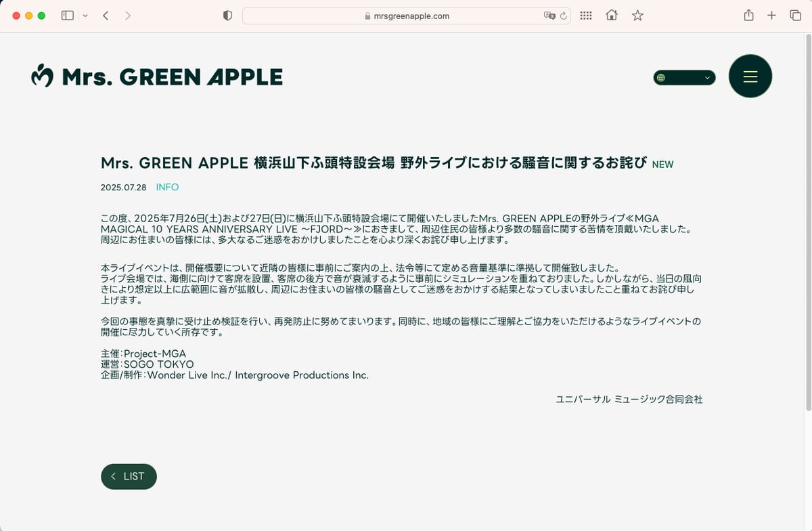Screen dimensions: 812x531
Task: Open the Share menu in toolbar
Action: tap(748, 16)
